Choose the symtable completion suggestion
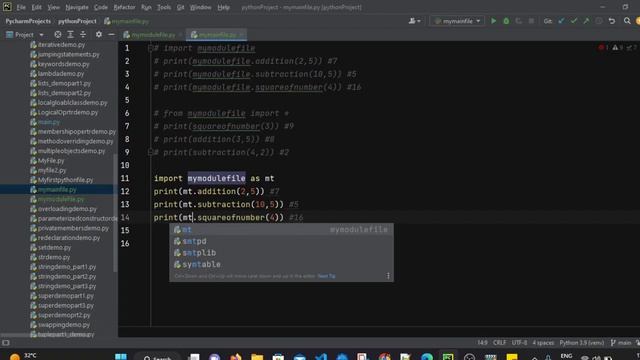Viewport: 640px width, 360px height. (x=281, y=264)
